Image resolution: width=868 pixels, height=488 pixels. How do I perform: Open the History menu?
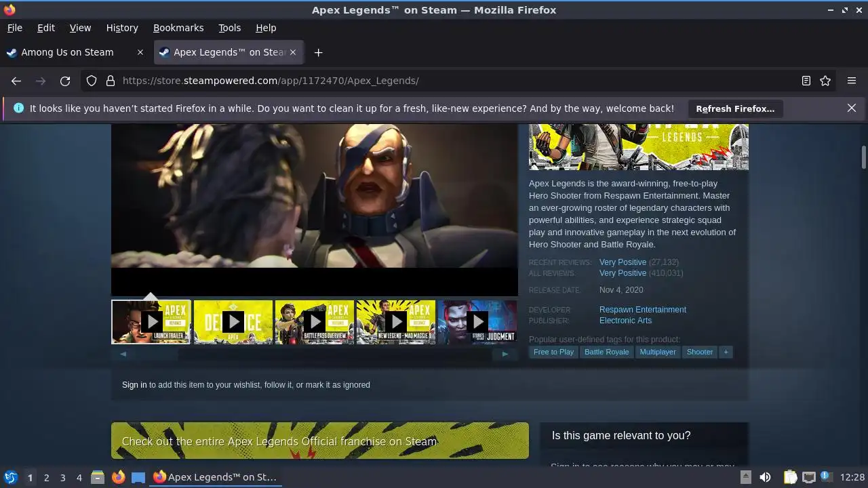(122, 28)
